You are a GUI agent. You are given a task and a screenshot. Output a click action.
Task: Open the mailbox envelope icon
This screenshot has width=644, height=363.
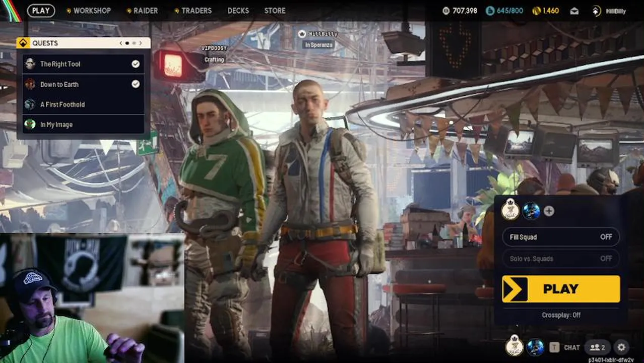click(x=574, y=11)
